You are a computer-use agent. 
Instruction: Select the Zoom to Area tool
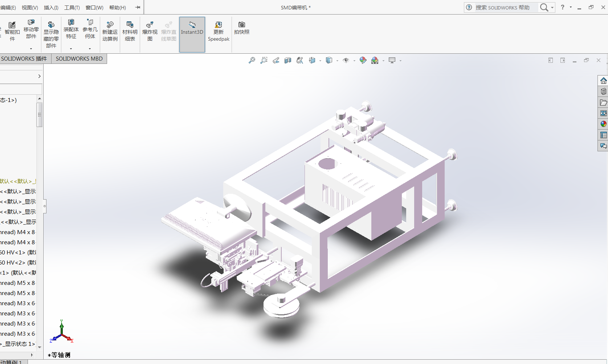[264, 61]
